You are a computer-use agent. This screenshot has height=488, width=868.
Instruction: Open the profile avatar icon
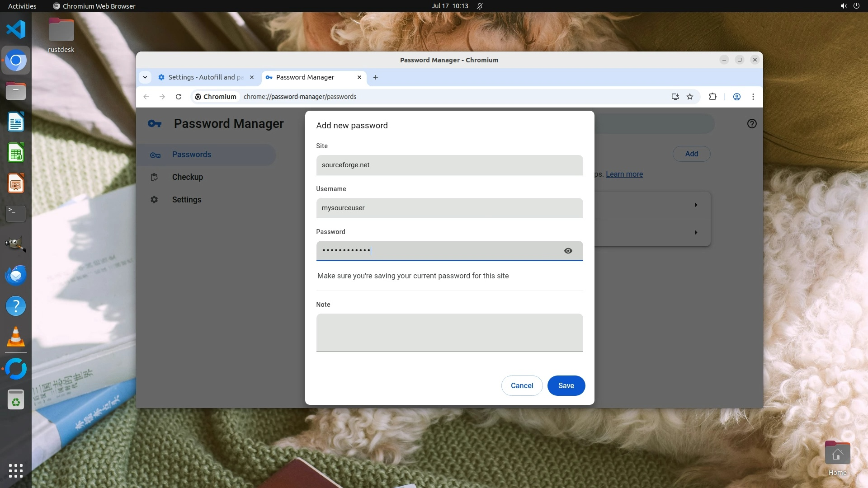point(736,97)
